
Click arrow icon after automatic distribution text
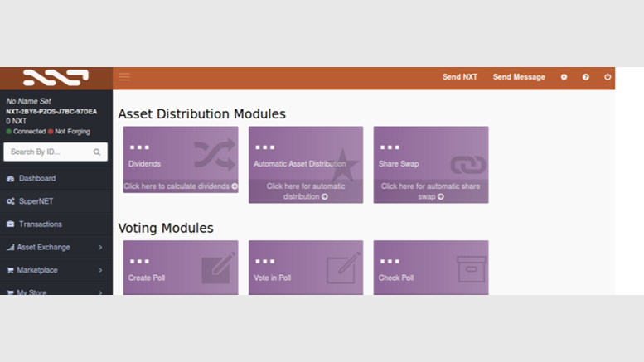click(325, 196)
